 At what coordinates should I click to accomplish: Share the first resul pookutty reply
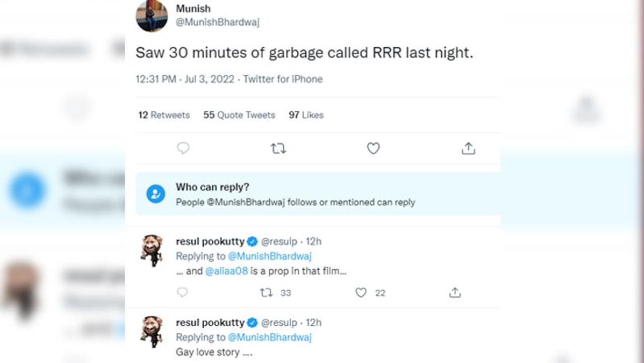(x=455, y=293)
